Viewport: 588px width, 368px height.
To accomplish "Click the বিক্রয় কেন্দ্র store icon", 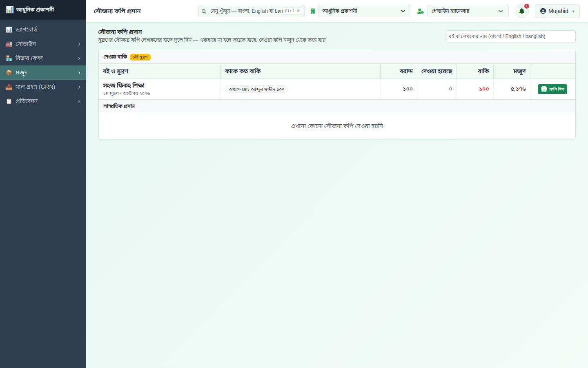I will (9, 58).
